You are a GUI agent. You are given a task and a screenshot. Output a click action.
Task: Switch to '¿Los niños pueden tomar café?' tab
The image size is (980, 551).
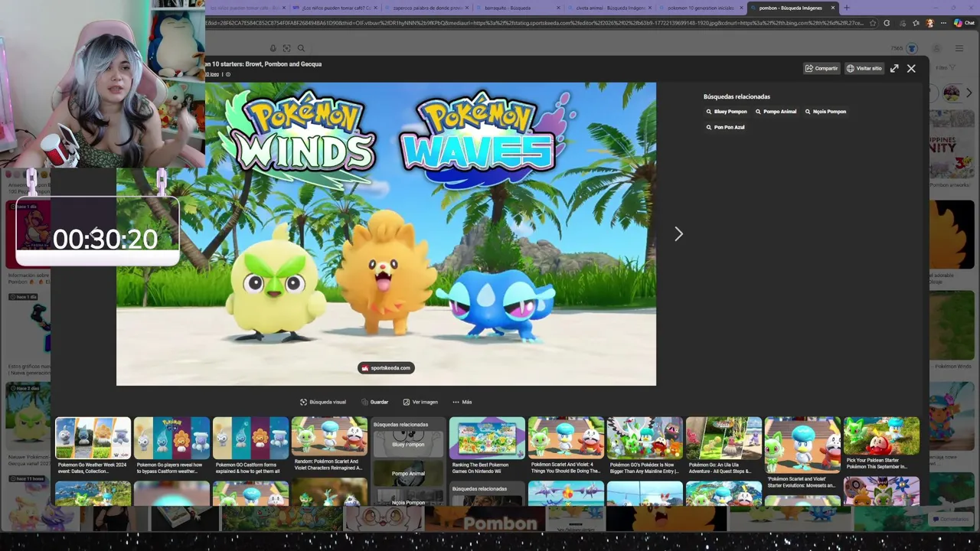click(x=335, y=8)
